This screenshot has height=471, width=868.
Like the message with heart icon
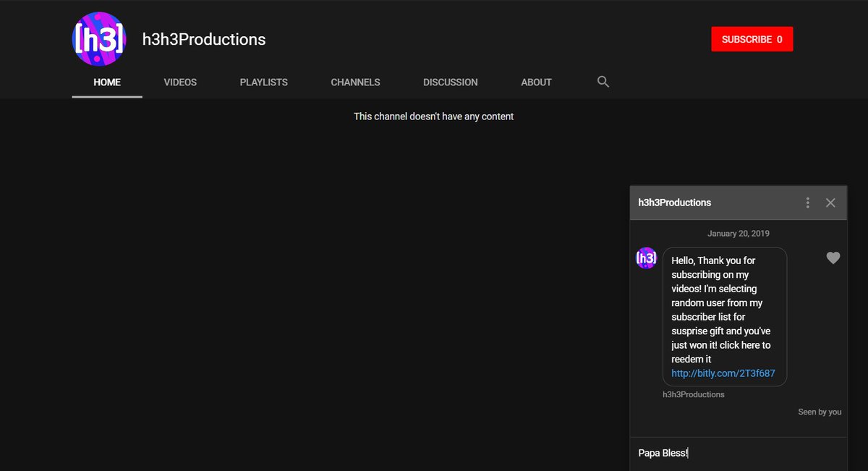(833, 258)
